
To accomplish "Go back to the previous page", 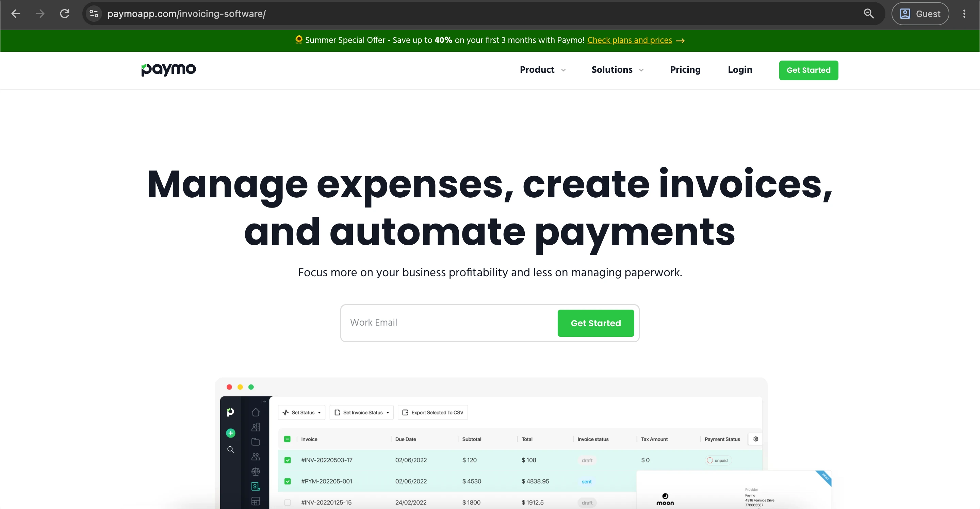I will [16, 14].
